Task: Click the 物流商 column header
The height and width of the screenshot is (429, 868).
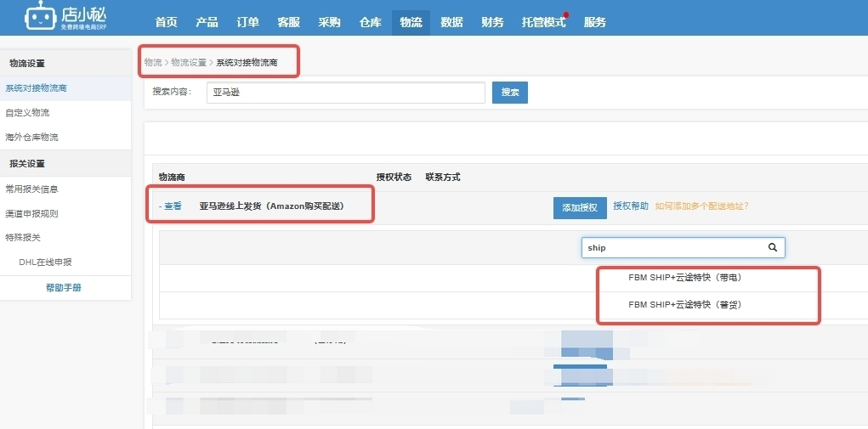Action: [x=172, y=177]
